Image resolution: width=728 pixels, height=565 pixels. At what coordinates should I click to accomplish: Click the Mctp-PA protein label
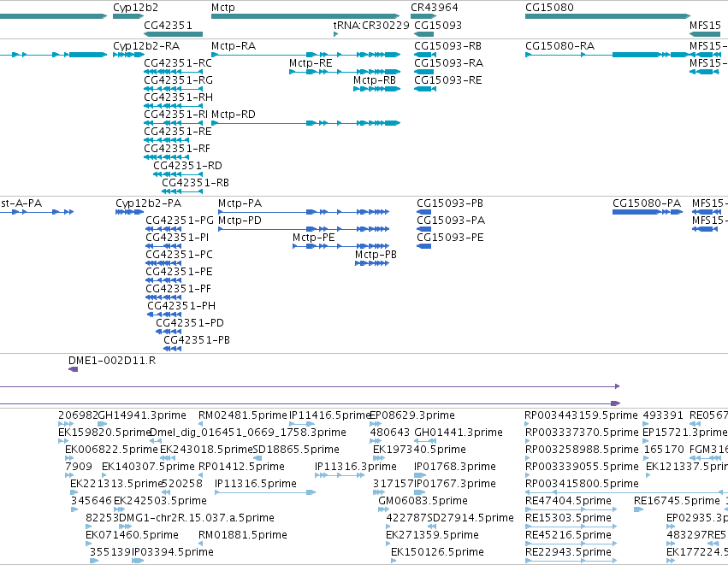pos(240,203)
